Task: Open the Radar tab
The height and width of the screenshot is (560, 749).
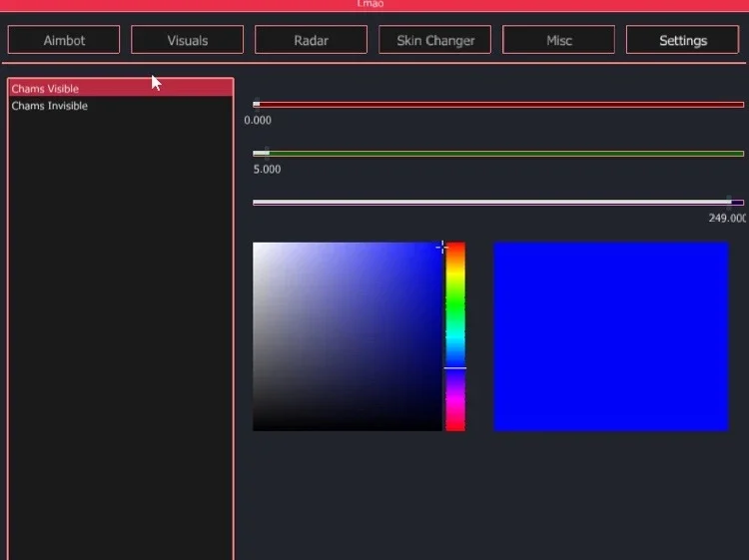Action: (x=311, y=40)
